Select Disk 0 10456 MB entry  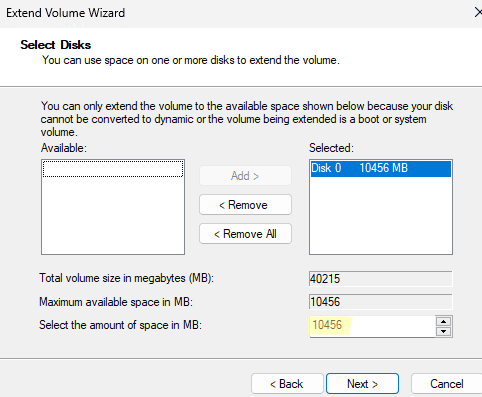pos(381,168)
